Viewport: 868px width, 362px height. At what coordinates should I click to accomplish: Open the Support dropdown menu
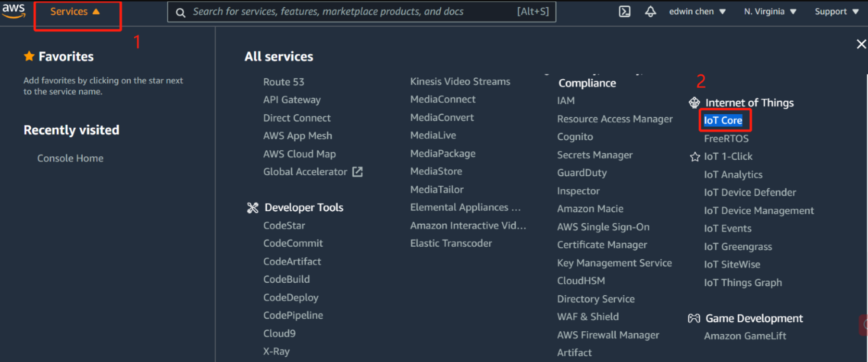click(x=836, y=12)
